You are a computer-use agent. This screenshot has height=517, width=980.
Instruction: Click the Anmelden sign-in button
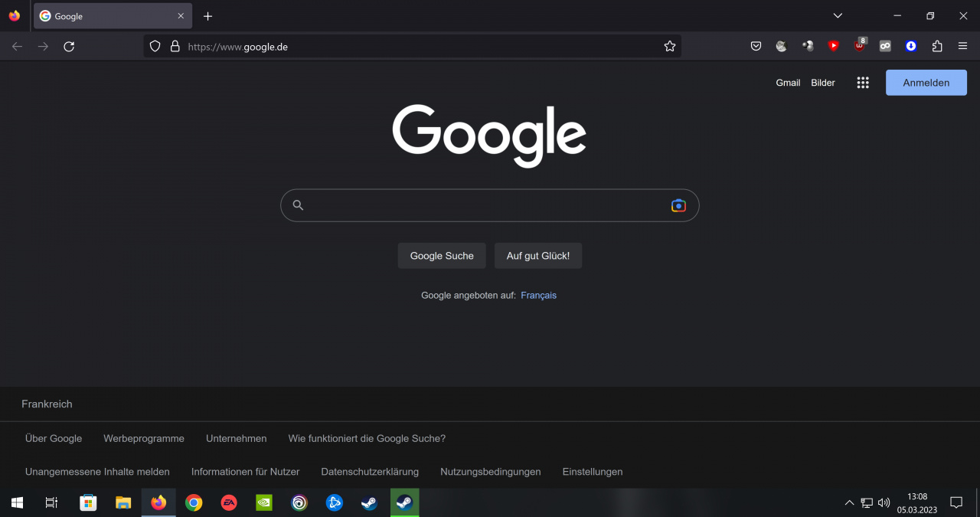tap(926, 83)
